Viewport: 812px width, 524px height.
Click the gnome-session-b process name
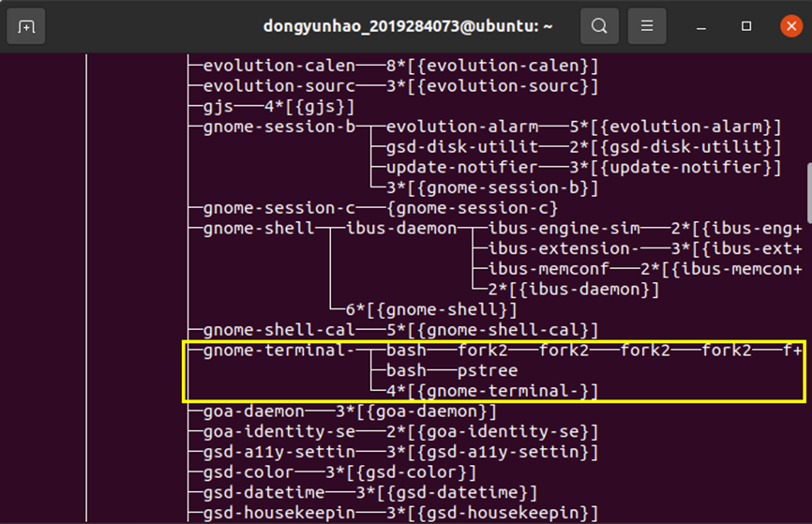[x=279, y=127]
